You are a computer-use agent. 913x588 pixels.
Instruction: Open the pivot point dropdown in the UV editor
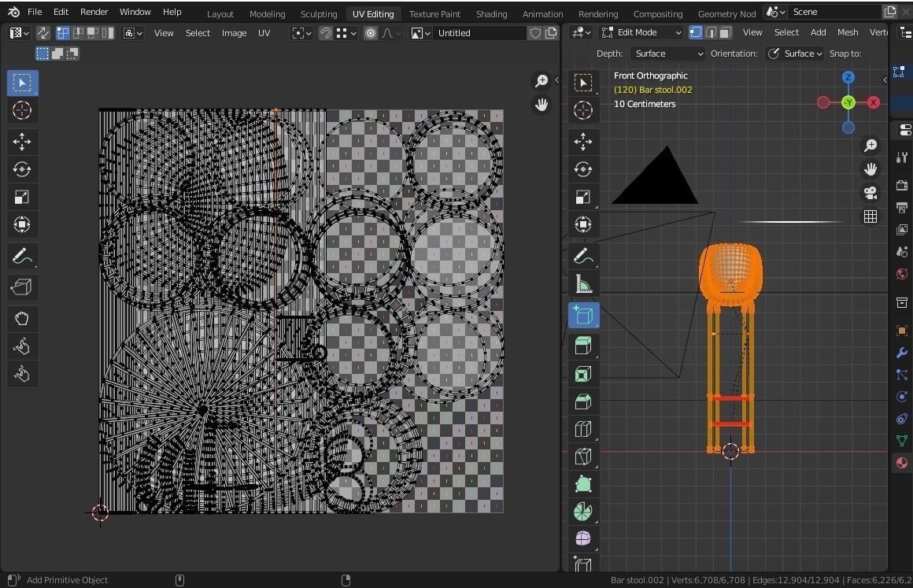point(301,33)
